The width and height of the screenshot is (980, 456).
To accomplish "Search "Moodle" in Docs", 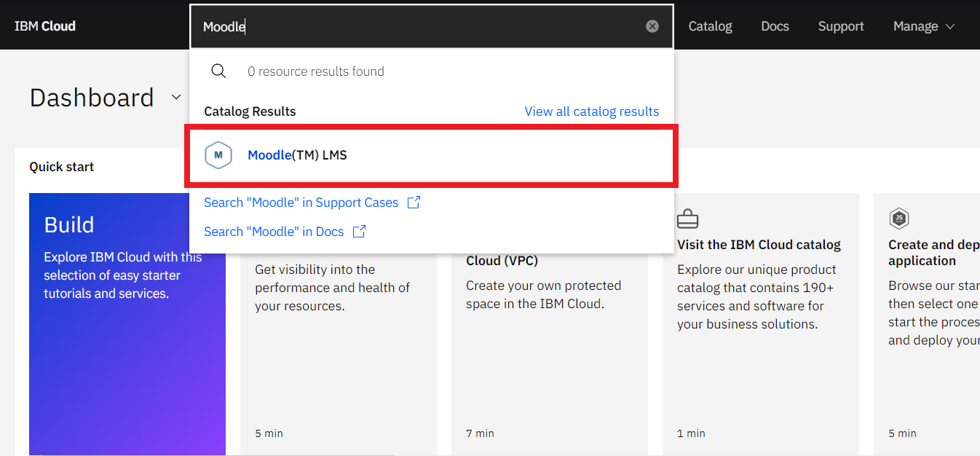I will tap(274, 232).
